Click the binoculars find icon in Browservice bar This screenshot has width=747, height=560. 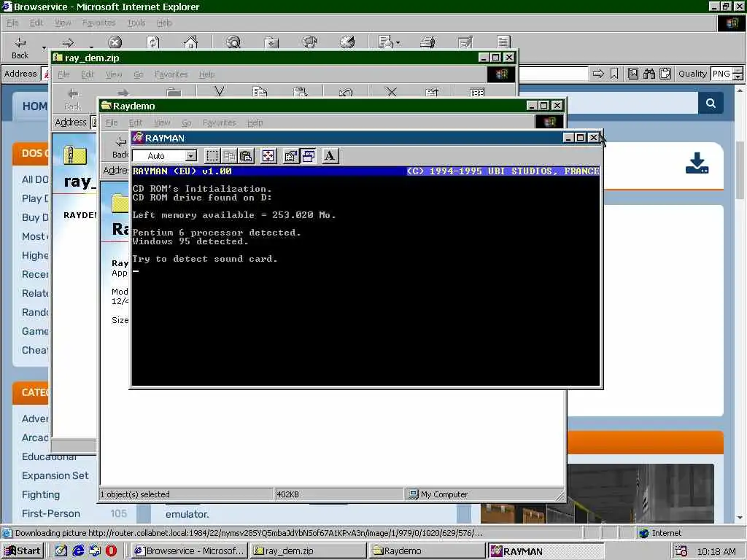tap(649, 74)
